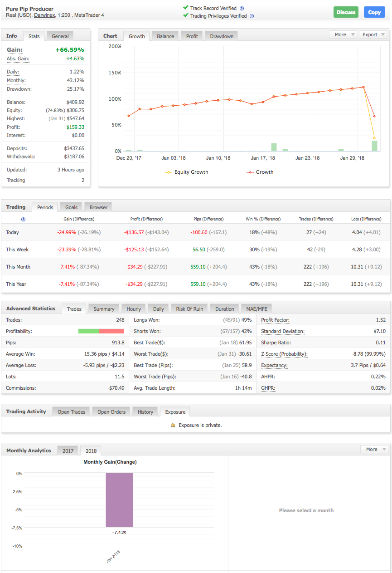Open the Open Orders tab
Image resolution: width=392 pixels, height=573 pixels.
[x=111, y=412]
